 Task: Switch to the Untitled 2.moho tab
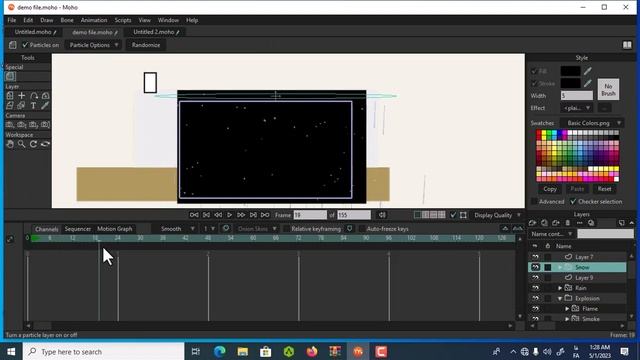click(x=156, y=32)
